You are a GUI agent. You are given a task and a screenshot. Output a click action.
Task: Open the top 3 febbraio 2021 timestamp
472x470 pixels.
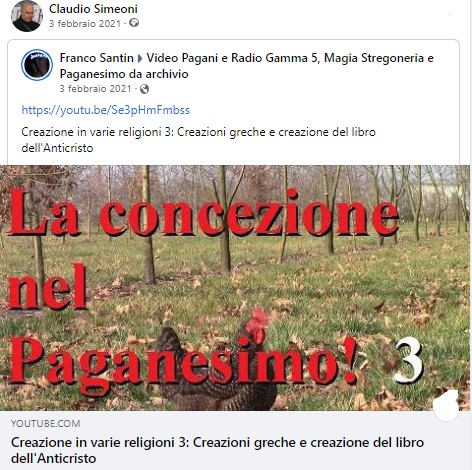point(85,23)
